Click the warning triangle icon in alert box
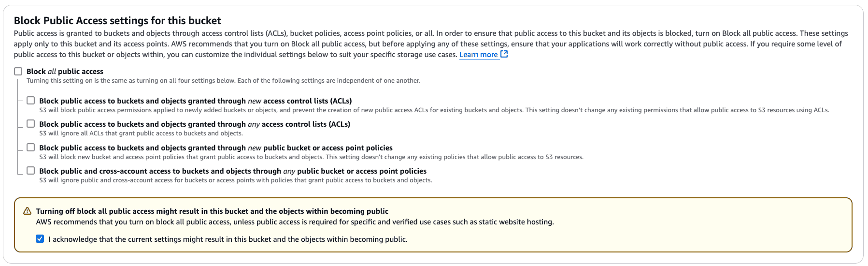Viewport: 868px width, 266px height. (28, 211)
